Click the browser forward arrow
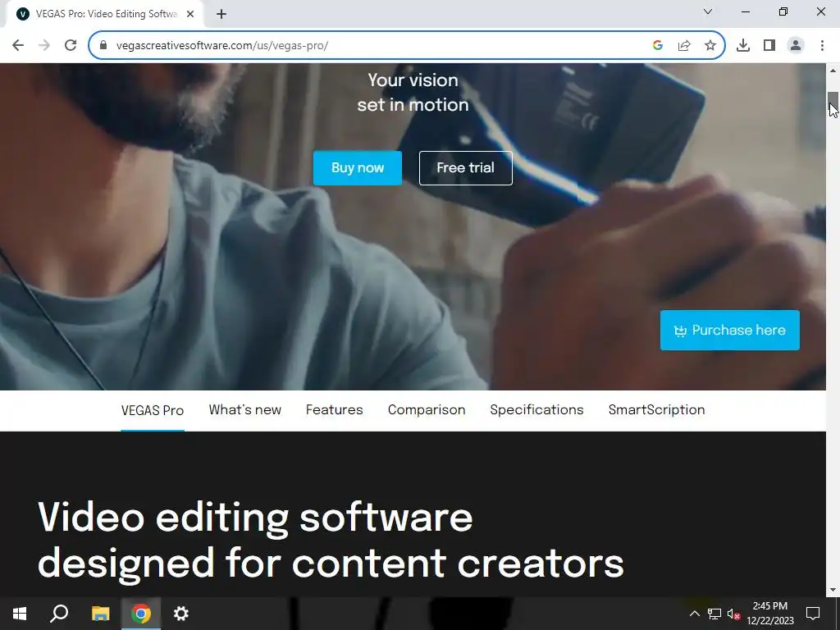This screenshot has width=840, height=630. [44, 46]
